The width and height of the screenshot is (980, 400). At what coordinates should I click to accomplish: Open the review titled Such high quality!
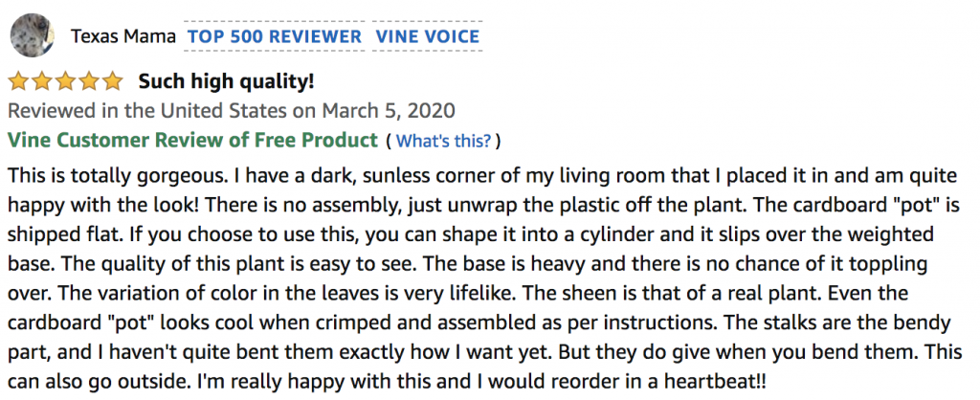[226, 81]
